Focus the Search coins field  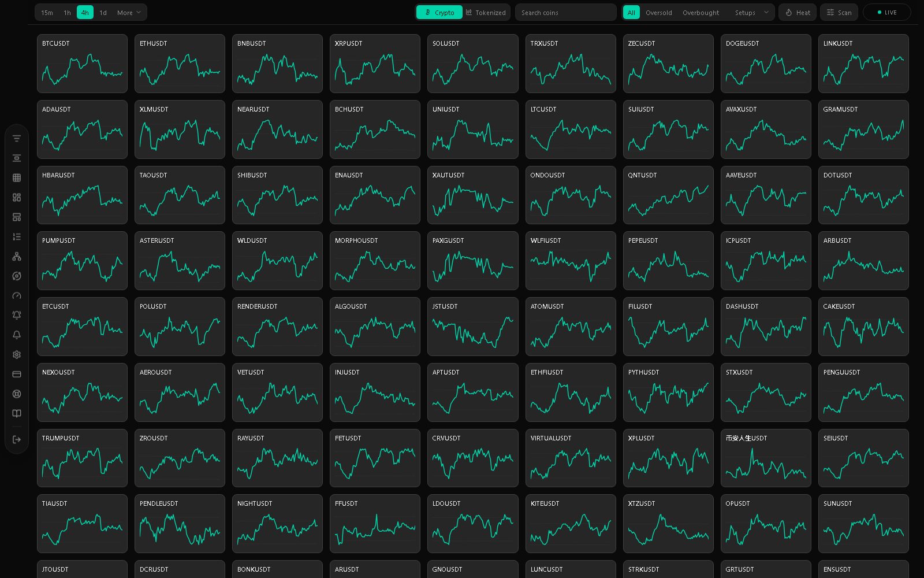pos(566,13)
